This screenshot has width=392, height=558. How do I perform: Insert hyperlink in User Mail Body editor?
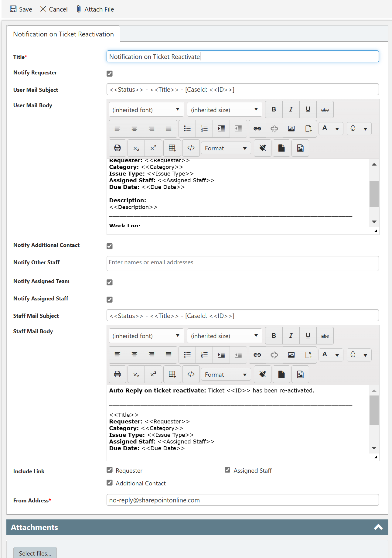tap(257, 129)
